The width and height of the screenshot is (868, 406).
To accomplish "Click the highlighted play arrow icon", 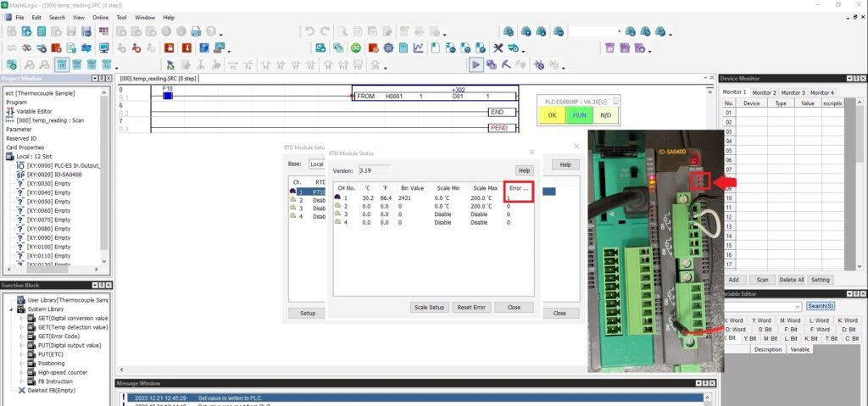I will coord(476,64).
